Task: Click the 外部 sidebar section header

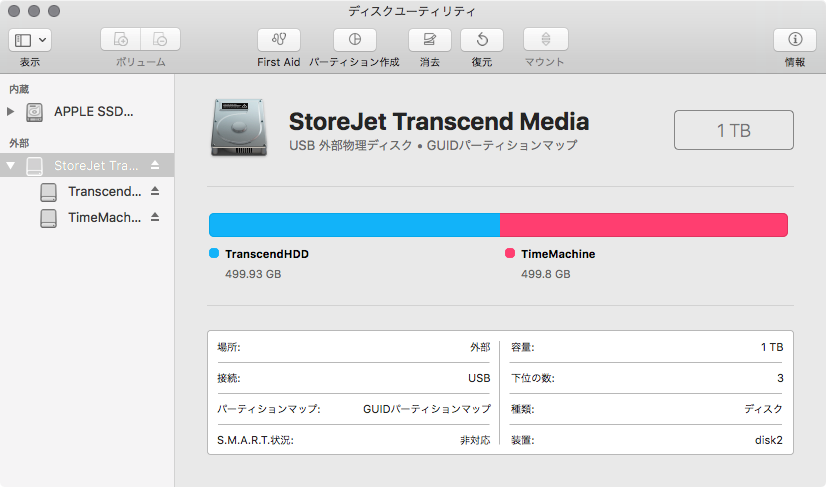Action: point(19,143)
